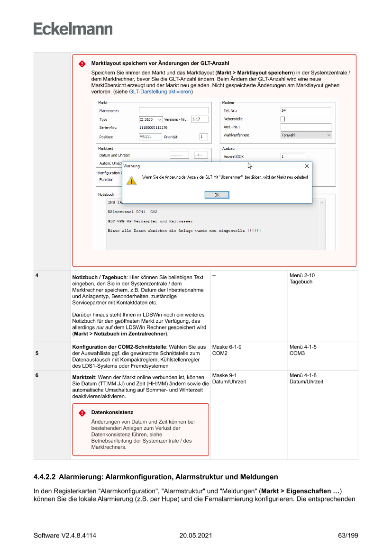Click the Datum date input field
Viewport: 392px width, 554px height.
[x=179, y=155]
